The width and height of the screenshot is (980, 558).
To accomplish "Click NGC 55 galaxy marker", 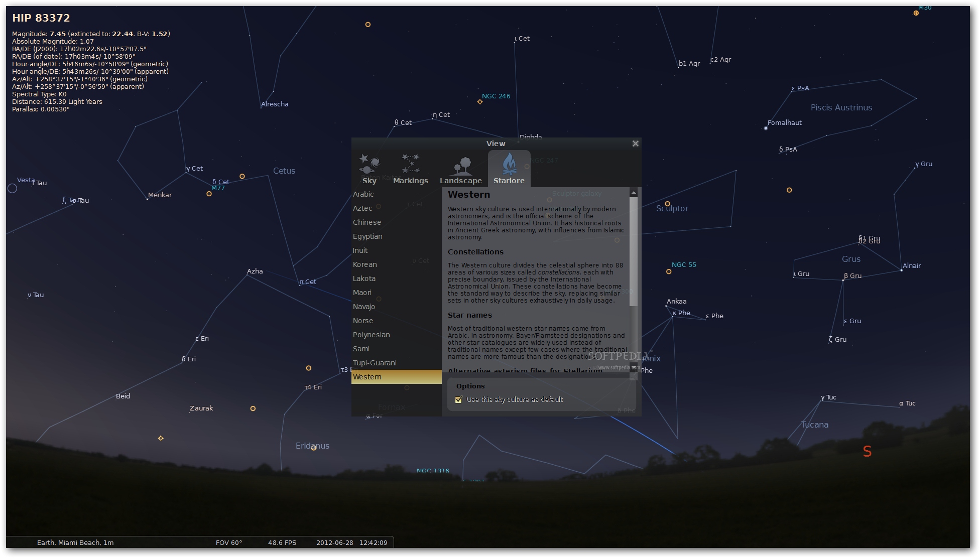I will click(x=669, y=271).
